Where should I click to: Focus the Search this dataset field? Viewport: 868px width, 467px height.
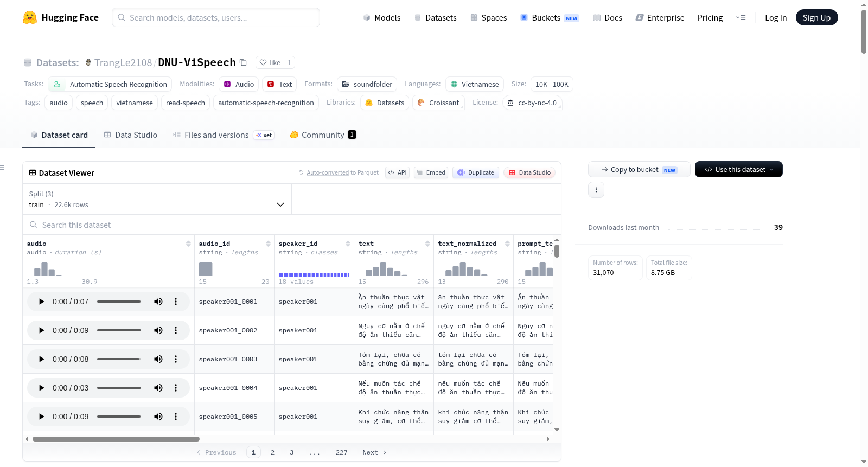coord(292,225)
